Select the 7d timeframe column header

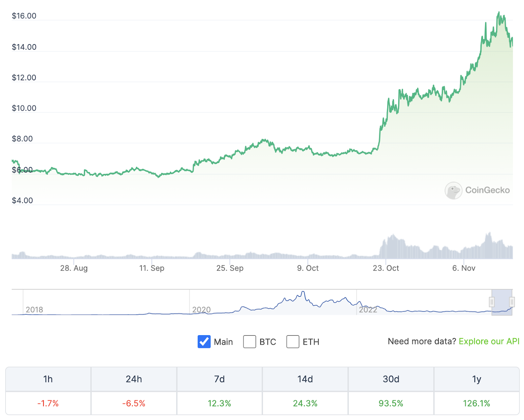pyautogui.click(x=219, y=379)
